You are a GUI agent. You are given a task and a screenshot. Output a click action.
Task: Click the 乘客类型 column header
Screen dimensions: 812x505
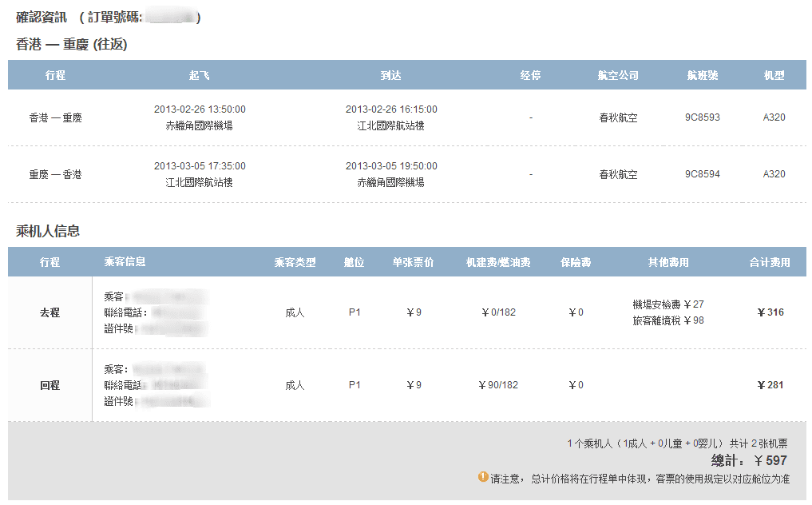pos(295,262)
